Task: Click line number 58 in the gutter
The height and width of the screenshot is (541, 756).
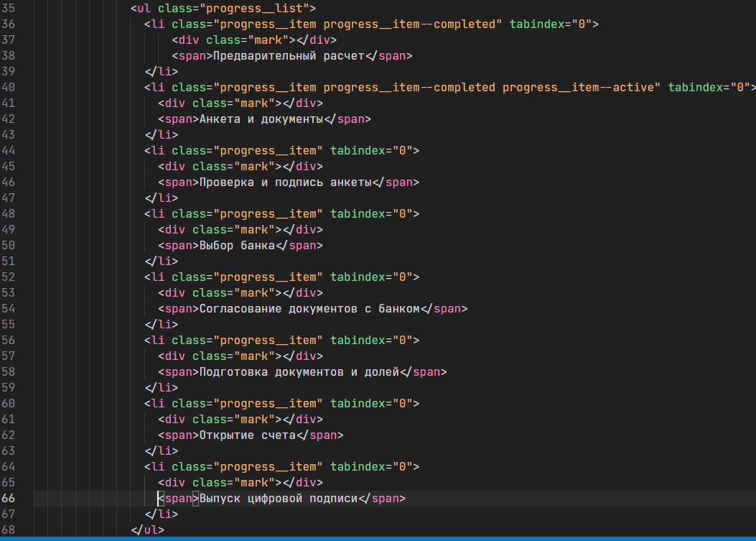Action: [8, 371]
